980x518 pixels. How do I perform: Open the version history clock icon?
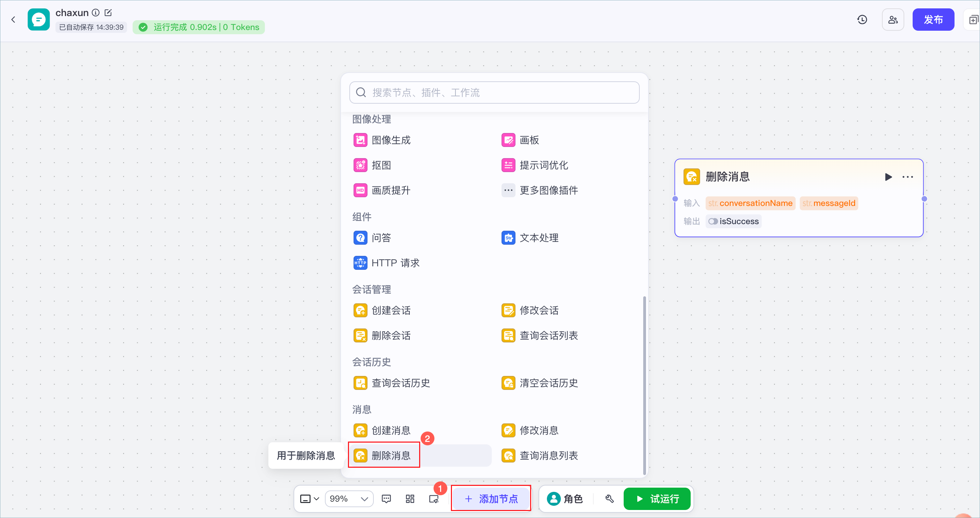[x=862, y=20]
